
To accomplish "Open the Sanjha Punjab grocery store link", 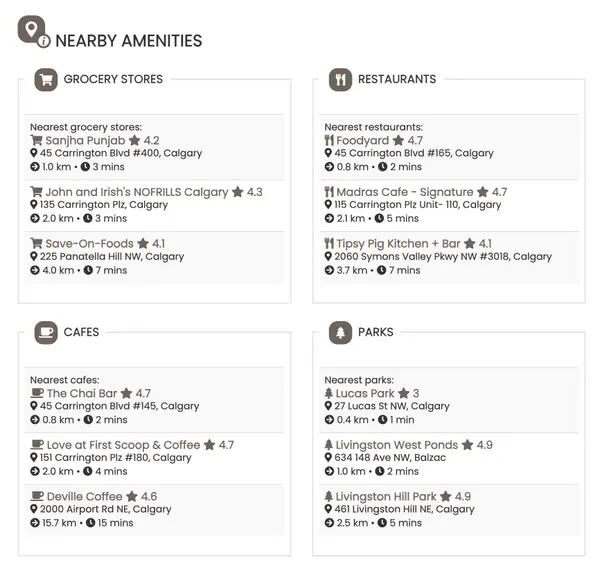I will tap(85, 141).
